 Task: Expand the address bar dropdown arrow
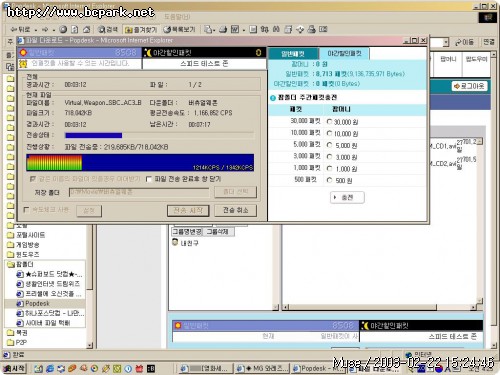(446, 42)
